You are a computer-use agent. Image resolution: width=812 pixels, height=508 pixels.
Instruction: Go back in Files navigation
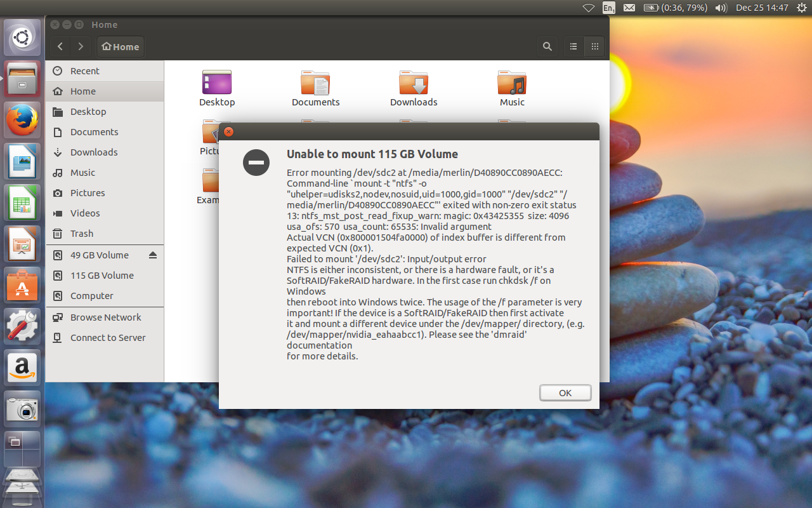click(60, 46)
